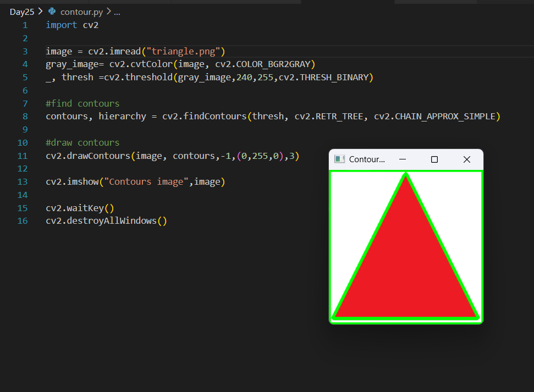Click line number 16 in the gutter
534x392 pixels.
(x=23, y=221)
